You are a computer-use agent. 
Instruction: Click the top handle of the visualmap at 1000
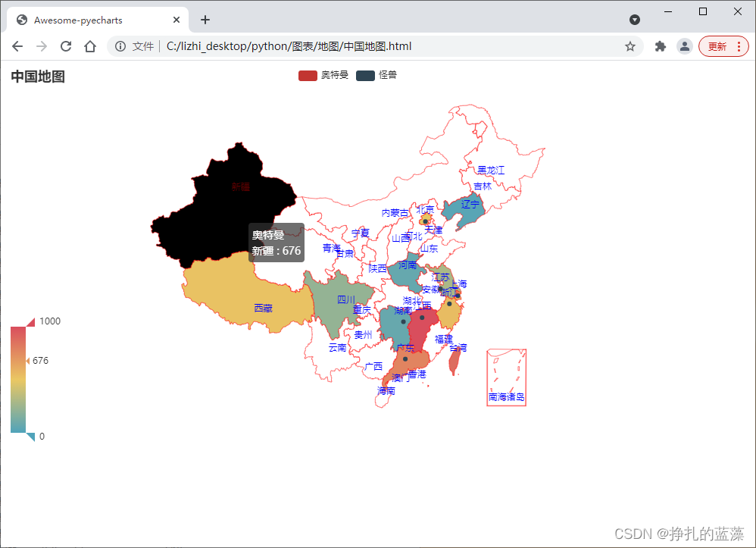[x=30, y=322]
